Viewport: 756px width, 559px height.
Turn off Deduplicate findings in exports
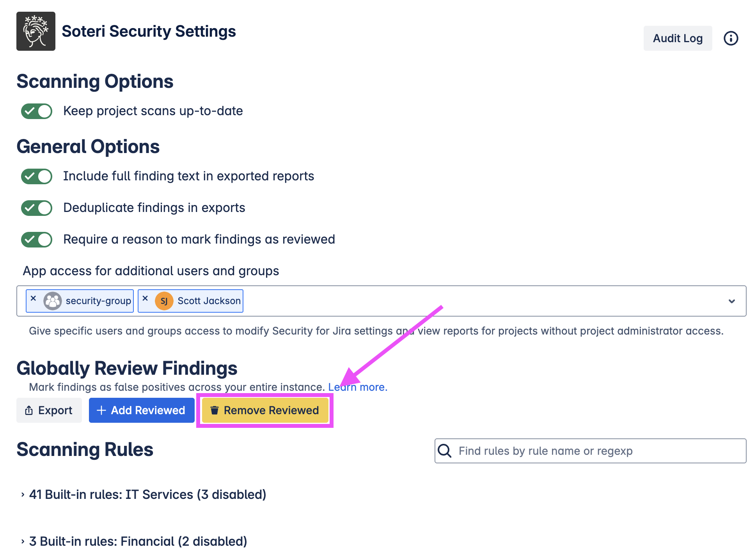click(37, 208)
